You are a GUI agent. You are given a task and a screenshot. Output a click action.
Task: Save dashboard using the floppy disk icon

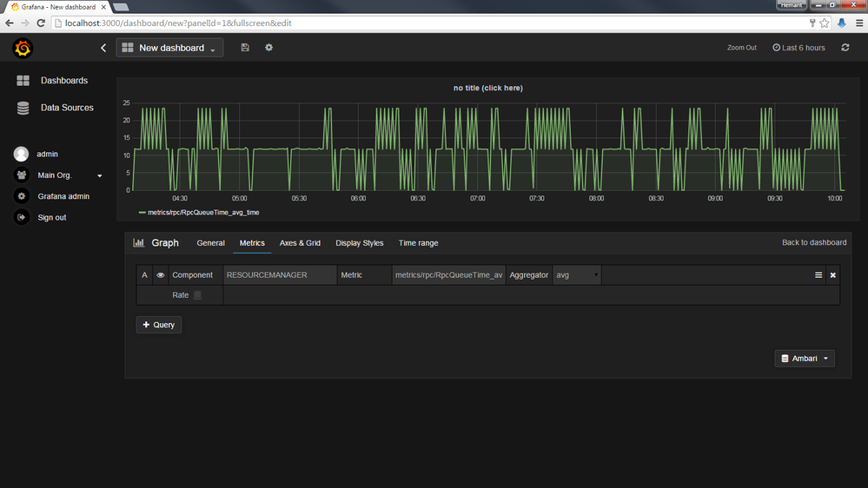coord(245,48)
